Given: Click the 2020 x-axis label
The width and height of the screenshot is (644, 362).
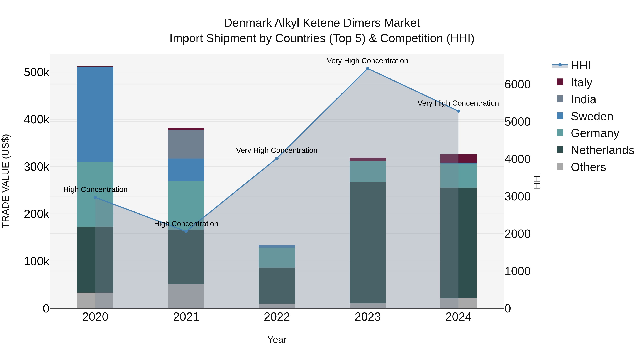Looking at the screenshot, I should pyautogui.click(x=95, y=317).
